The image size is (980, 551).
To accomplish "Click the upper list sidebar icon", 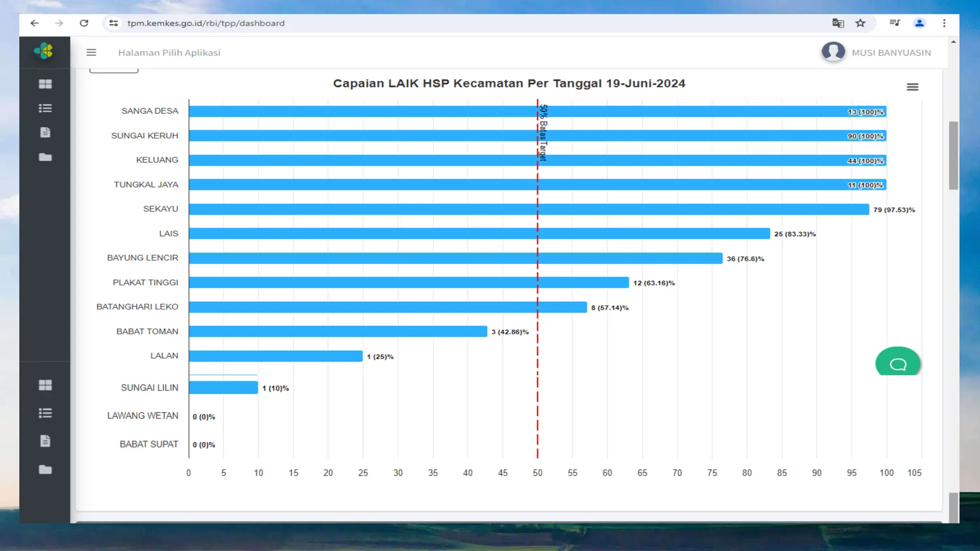I will [45, 109].
